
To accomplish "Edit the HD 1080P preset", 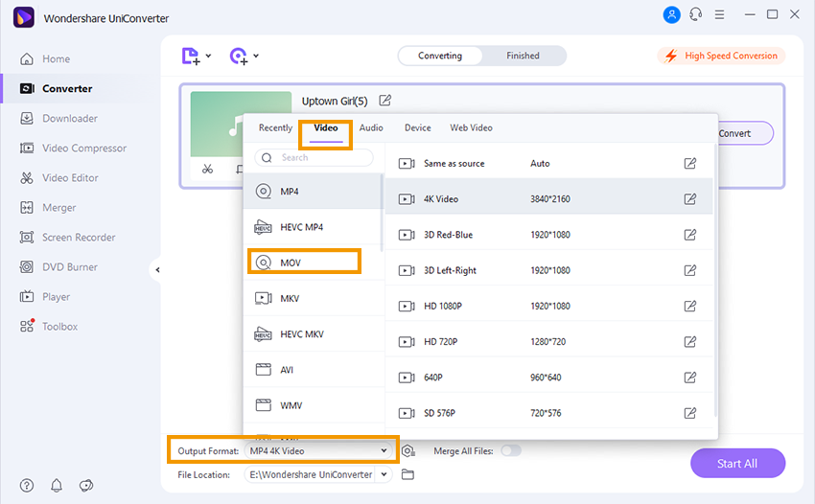I will pos(689,306).
